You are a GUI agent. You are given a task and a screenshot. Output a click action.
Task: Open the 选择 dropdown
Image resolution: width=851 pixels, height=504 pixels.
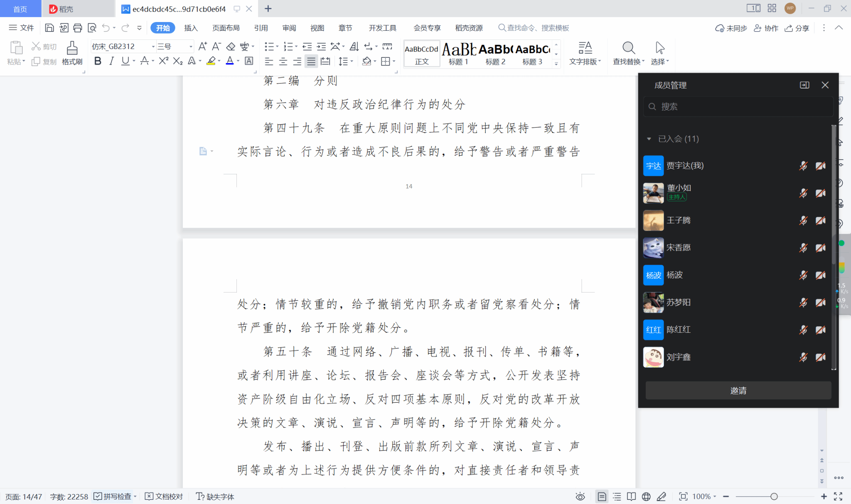pyautogui.click(x=660, y=61)
